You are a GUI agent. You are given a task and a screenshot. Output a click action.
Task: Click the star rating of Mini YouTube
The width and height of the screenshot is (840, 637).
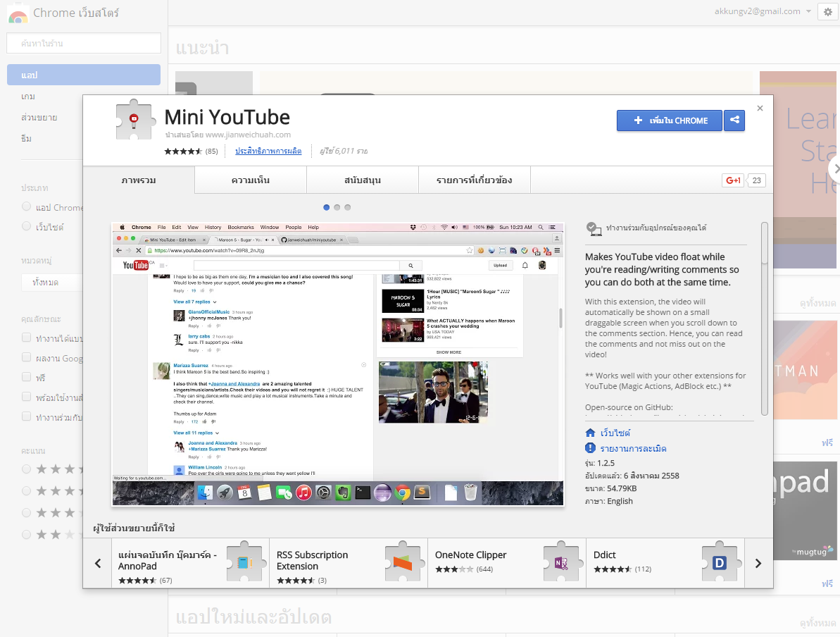point(183,151)
